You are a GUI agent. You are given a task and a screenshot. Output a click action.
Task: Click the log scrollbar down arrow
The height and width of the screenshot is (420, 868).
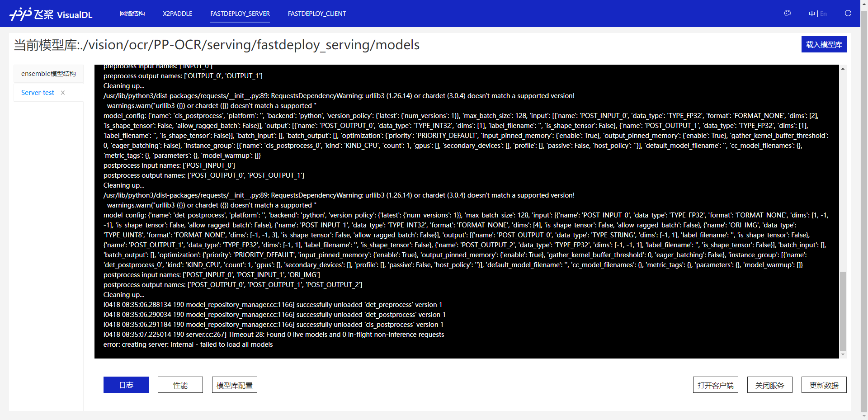point(843,355)
